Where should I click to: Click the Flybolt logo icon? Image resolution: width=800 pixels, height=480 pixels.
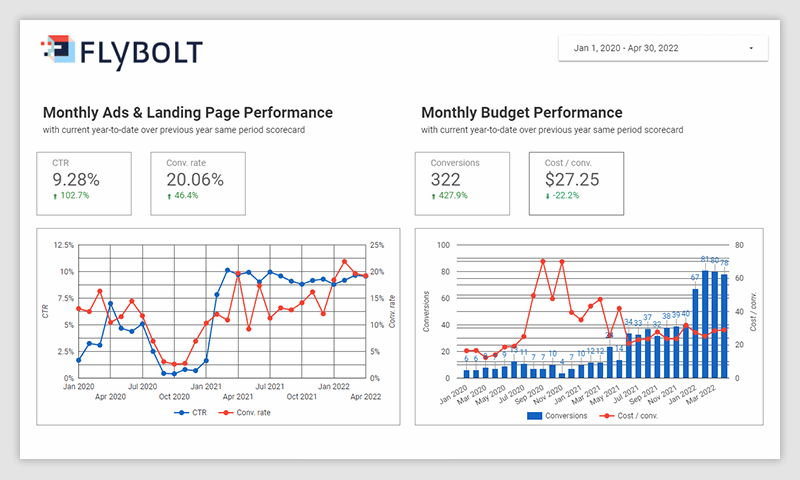pos(58,51)
